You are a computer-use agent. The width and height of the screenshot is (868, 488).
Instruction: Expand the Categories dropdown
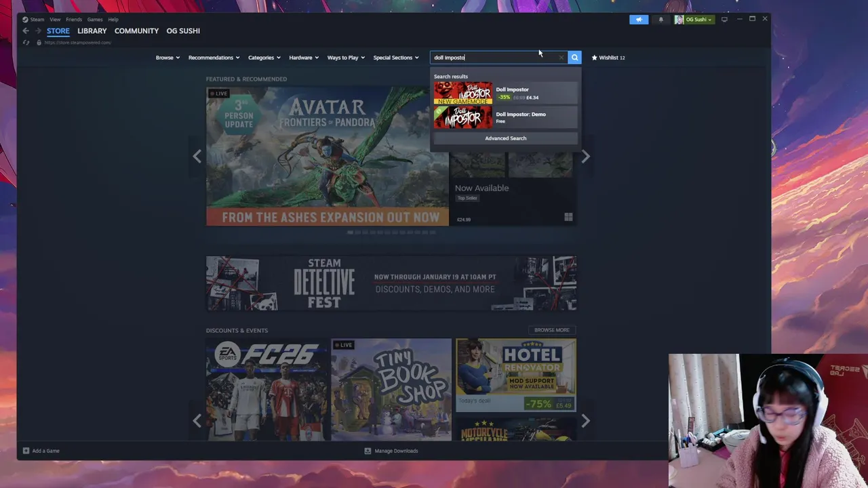(264, 58)
